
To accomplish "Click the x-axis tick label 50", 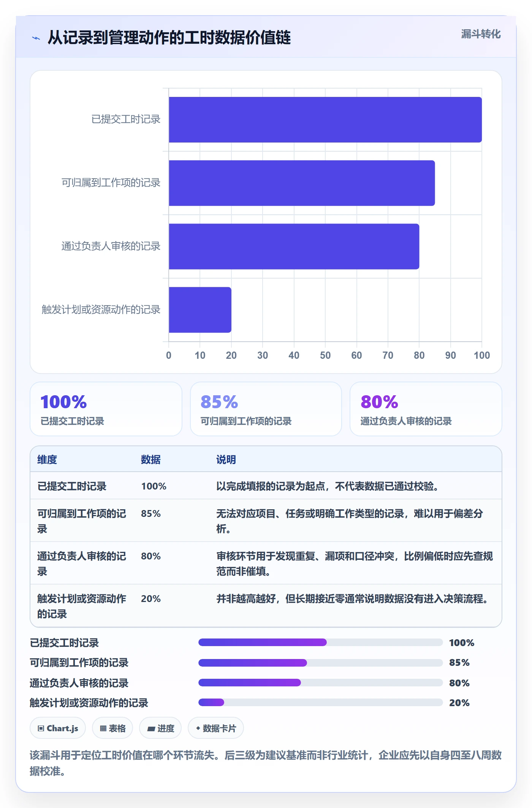I will tap(325, 355).
